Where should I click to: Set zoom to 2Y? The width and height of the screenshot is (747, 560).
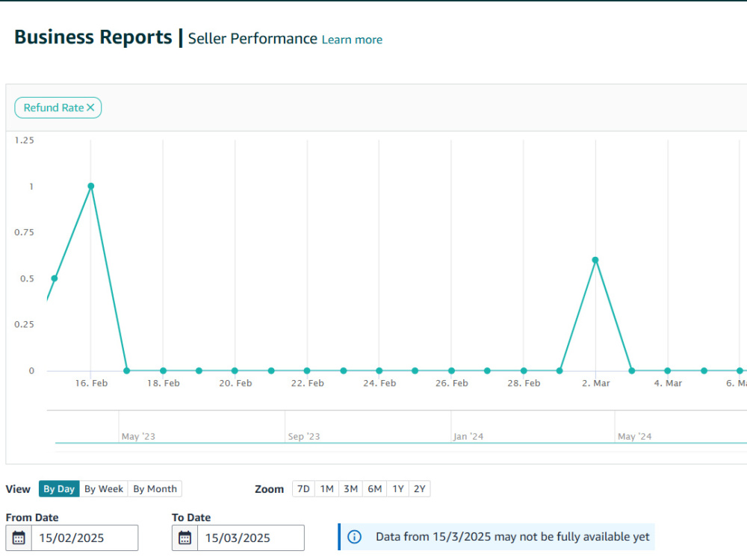[420, 489]
